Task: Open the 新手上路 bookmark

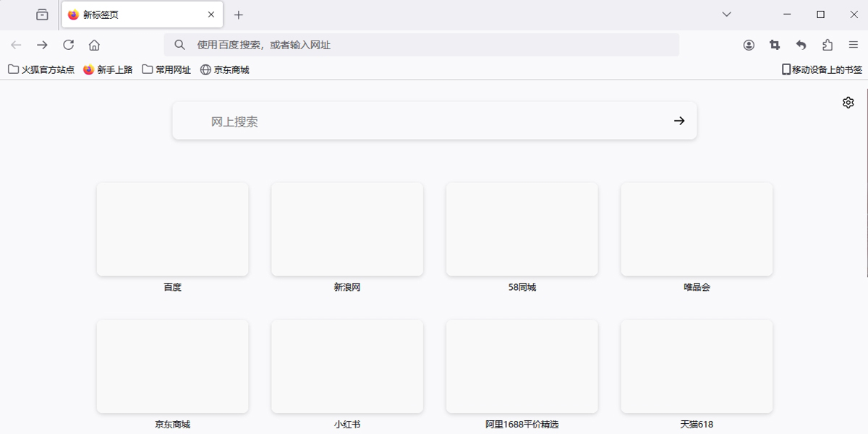Action: (108, 69)
